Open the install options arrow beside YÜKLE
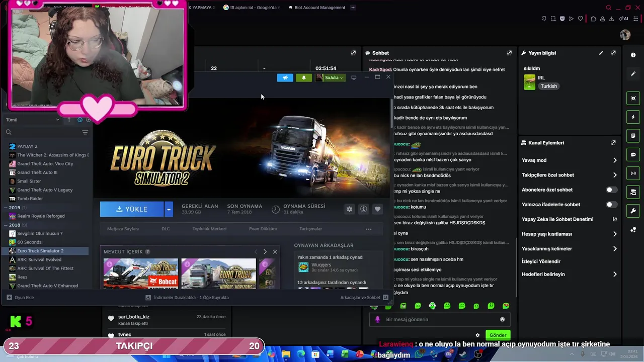Screen dimensions: 644x362 point(169,209)
